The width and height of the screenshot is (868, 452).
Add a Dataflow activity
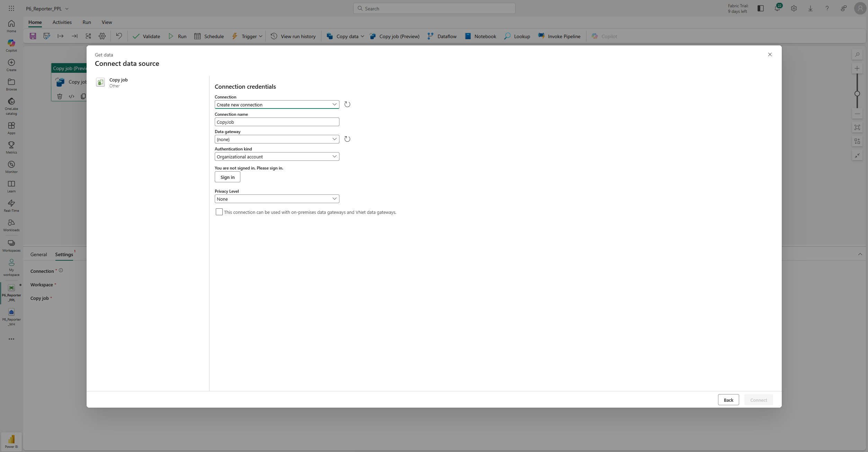point(442,36)
